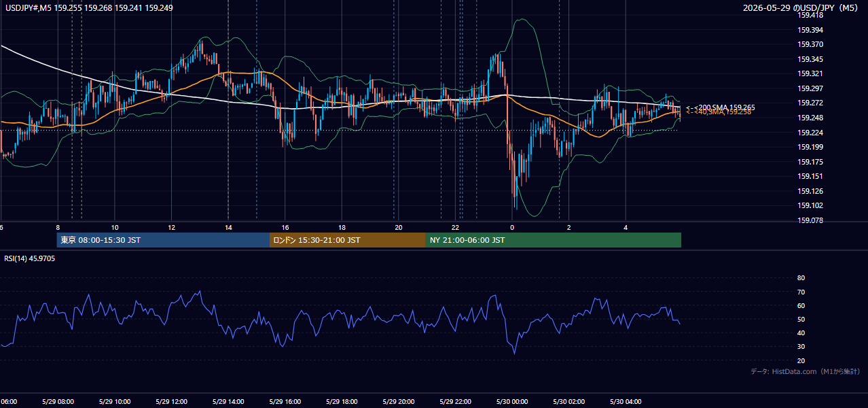Click the 5/29 10:00 date label
This screenshot has width=868, height=408.
click(115, 402)
